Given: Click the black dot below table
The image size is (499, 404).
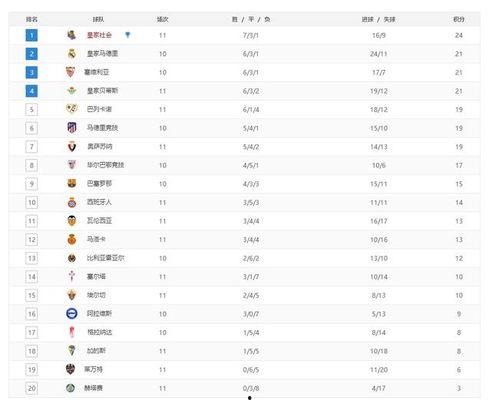Looking at the screenshot, I should (250, 398).
